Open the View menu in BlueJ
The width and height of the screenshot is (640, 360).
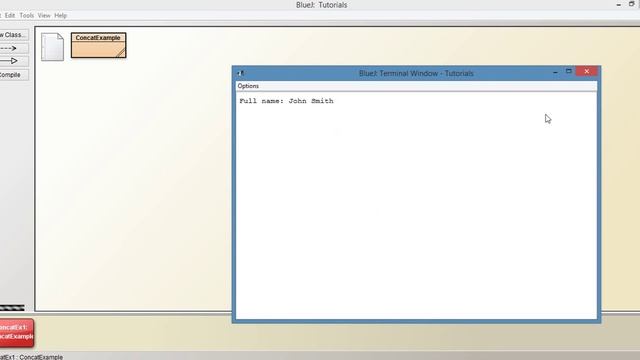coord(44,16)
